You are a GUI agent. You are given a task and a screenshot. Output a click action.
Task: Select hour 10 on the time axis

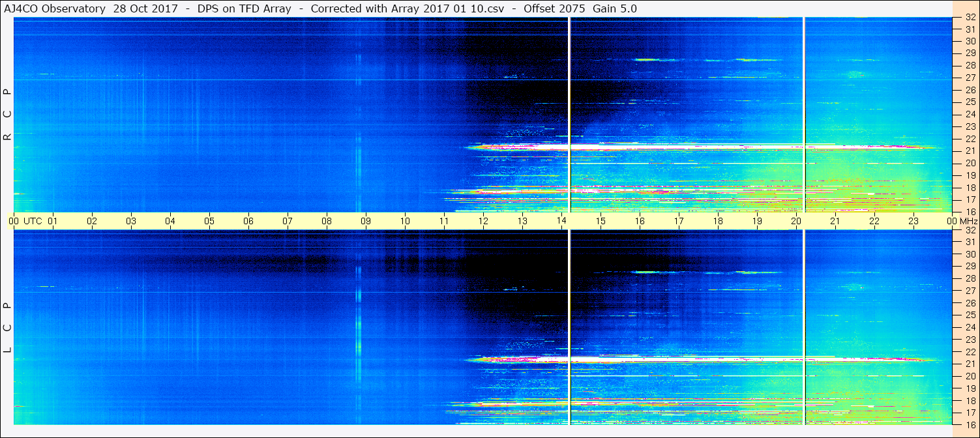(405, 221)
